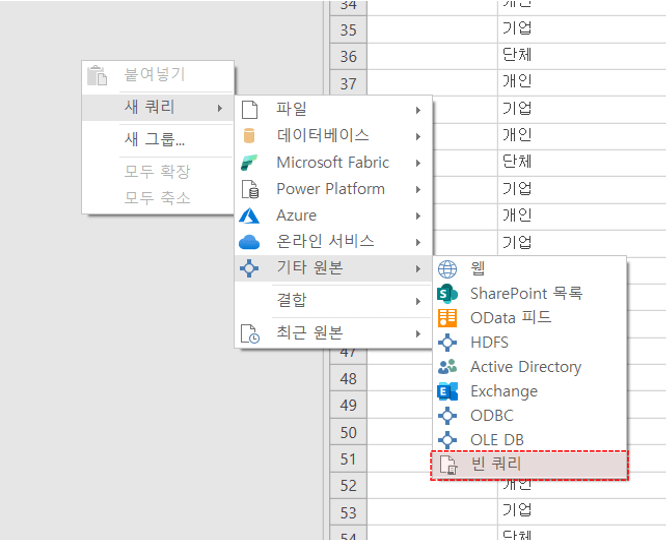Click the 온라인 서비스 cloud icon

250,241
